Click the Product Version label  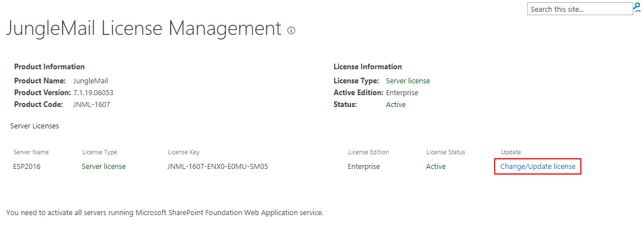click(43, 93)
